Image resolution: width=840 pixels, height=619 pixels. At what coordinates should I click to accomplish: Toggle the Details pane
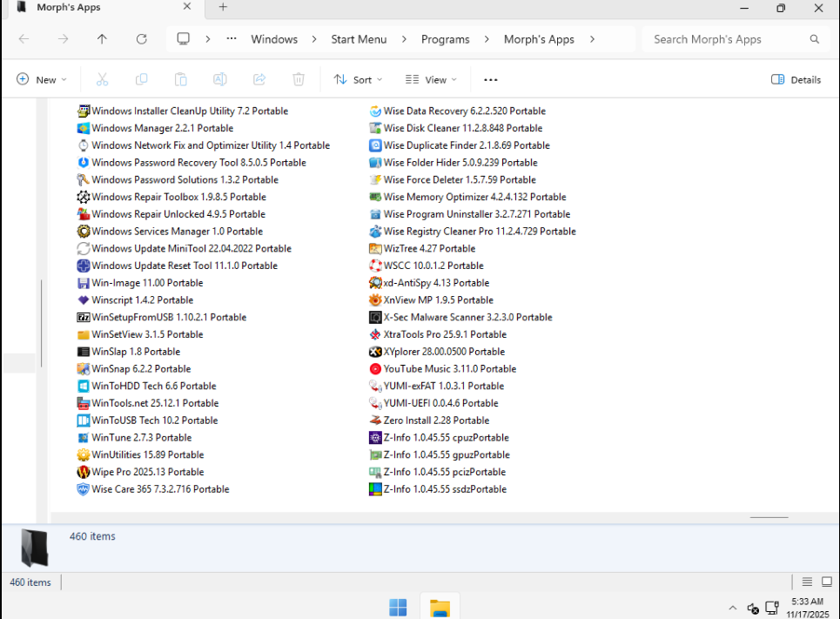(x=796, y=79)
